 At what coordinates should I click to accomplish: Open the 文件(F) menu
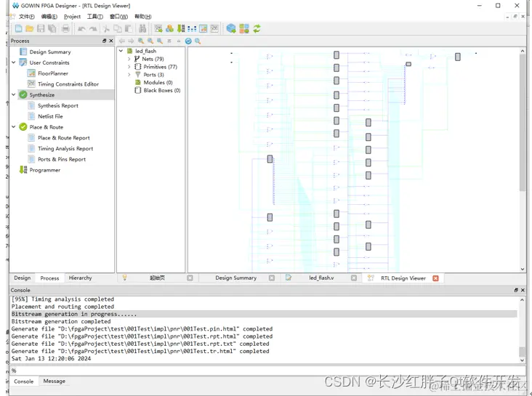[26, 16]
